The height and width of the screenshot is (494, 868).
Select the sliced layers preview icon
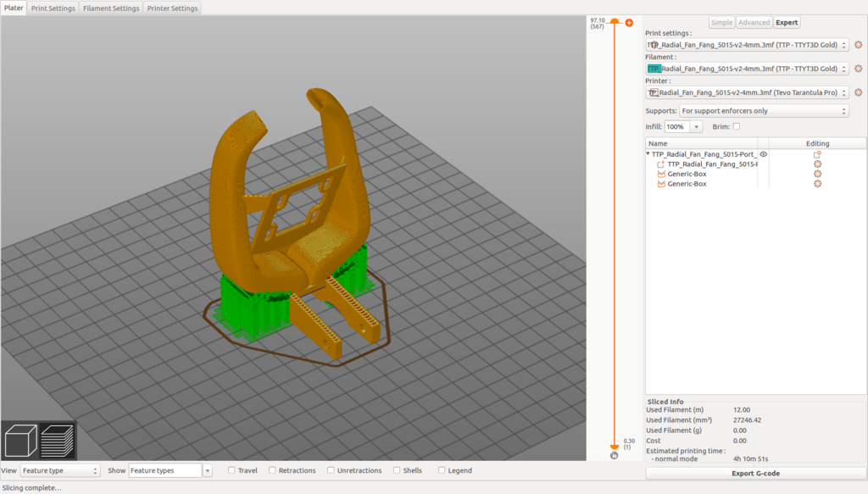point(58,441)
